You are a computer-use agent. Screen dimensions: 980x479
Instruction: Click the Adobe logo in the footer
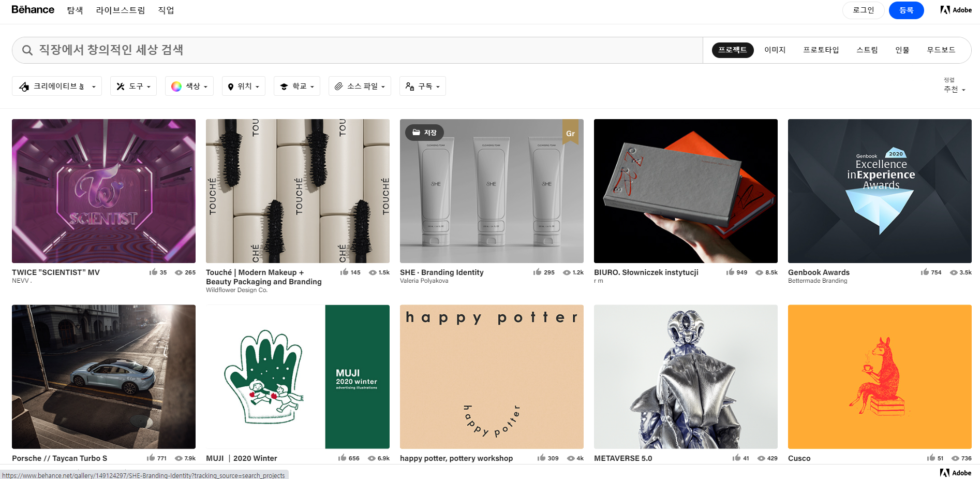click(x=955, y=473)
